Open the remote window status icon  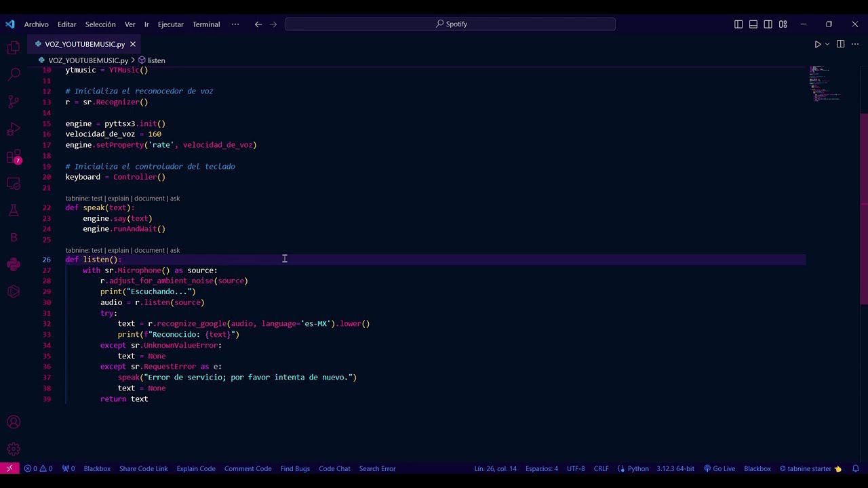[x=9, y=468]
